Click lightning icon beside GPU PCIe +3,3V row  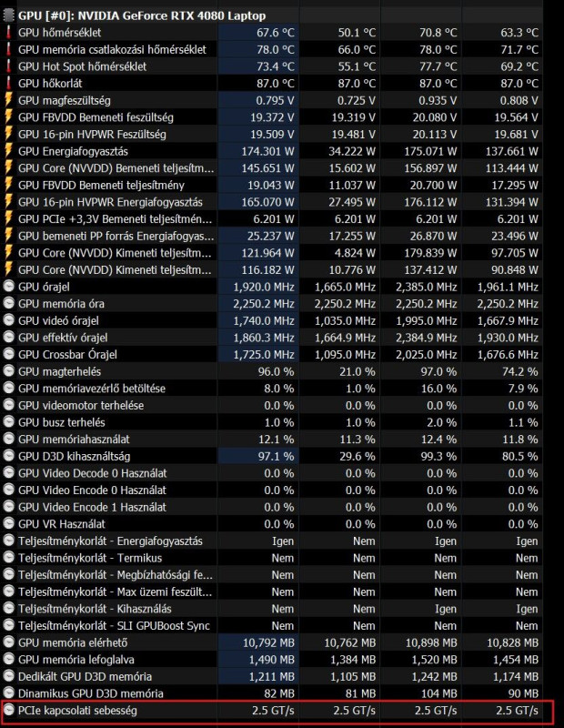(8, 218)
